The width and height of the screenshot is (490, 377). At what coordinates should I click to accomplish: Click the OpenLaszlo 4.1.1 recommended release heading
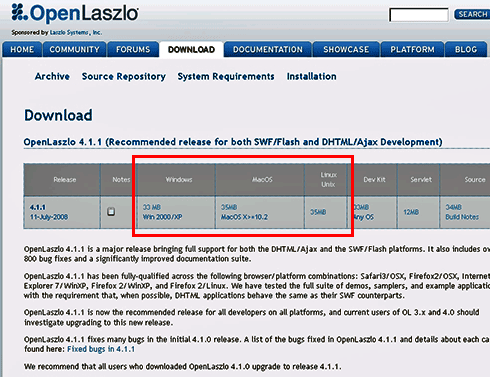(x=233, y=142)
